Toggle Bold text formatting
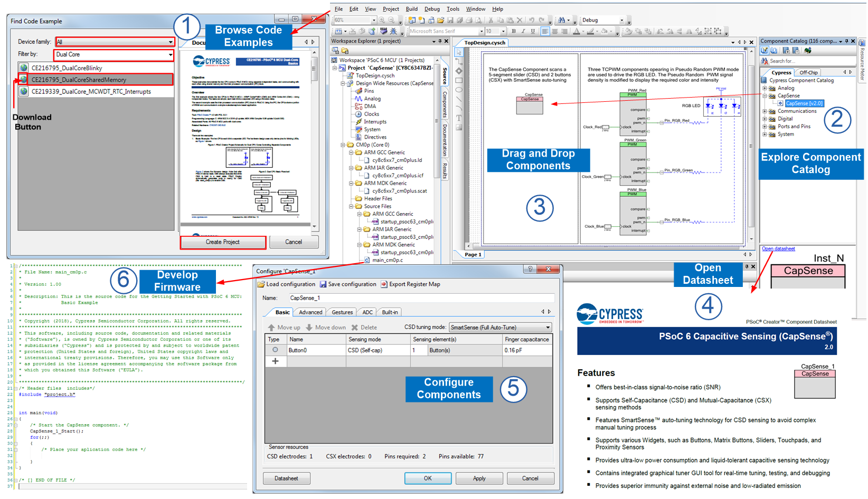 point(514,31)
